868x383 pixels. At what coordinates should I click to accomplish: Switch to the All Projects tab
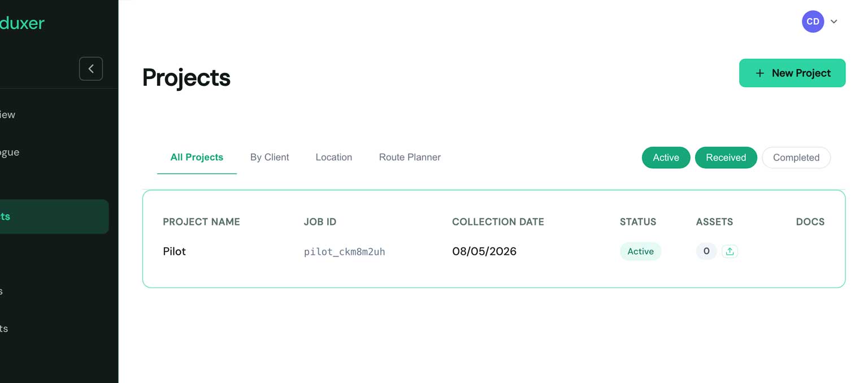coord(197,158)
